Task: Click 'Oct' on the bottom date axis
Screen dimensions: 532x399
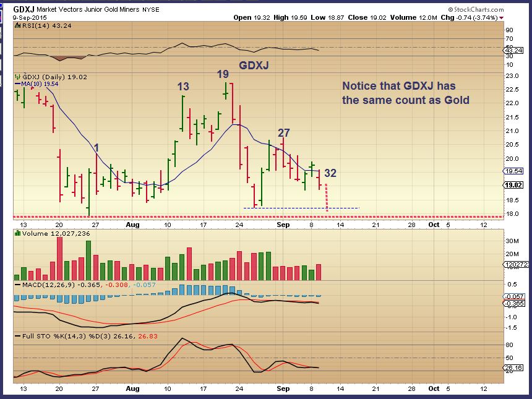Action: (x=434, y=388)
